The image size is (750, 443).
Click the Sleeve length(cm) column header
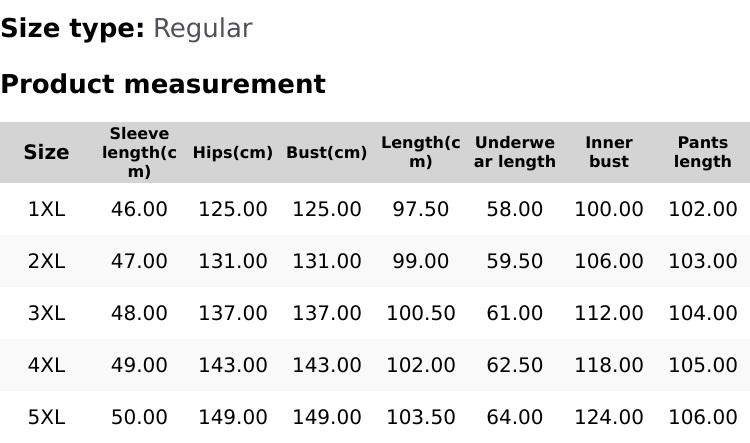(x=139, y=152)
